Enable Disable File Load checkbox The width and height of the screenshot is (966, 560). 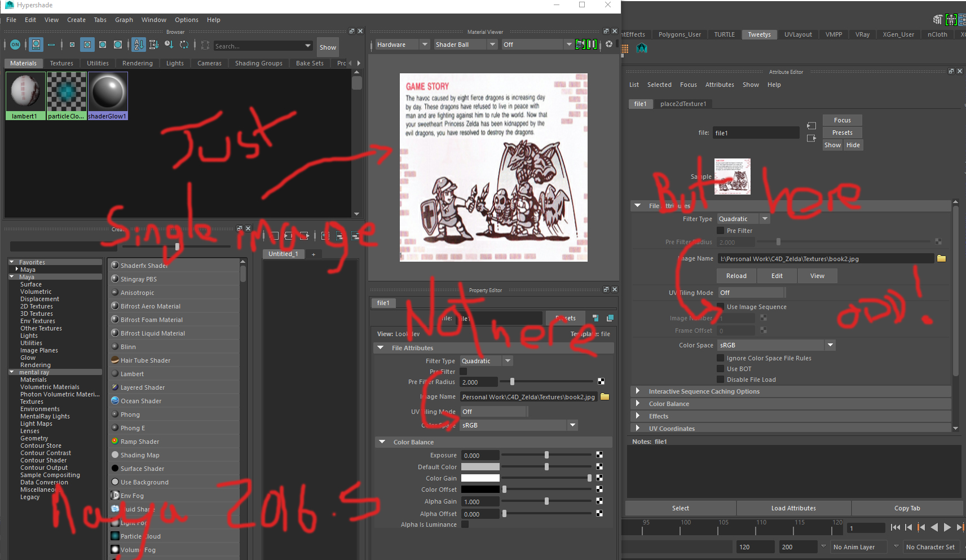point(720,380)
